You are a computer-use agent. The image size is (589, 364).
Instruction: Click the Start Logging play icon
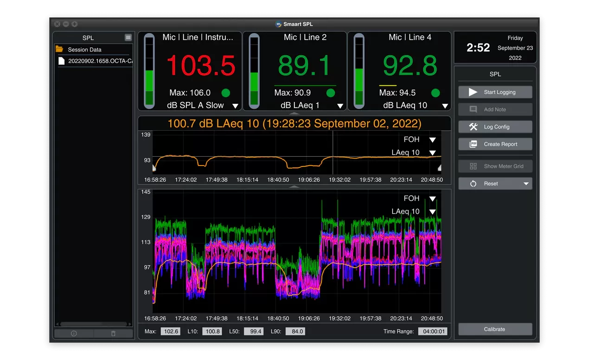tap(473, 92)
